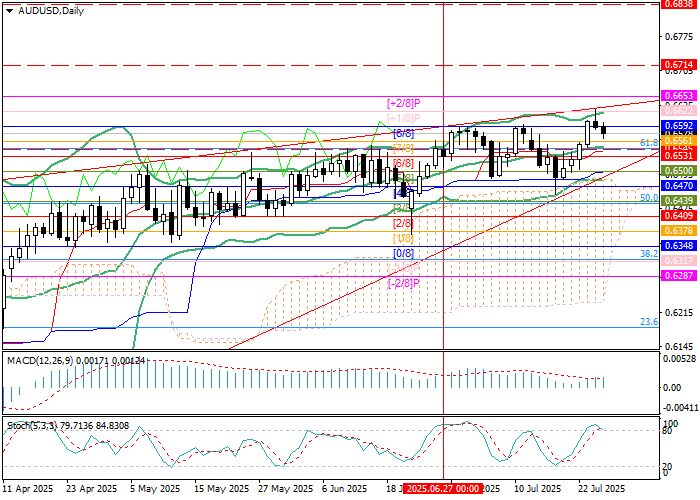Click the 6 Jun 2025 date label
The width and height of the screenshot is (700, 500).
click(345, 488)
